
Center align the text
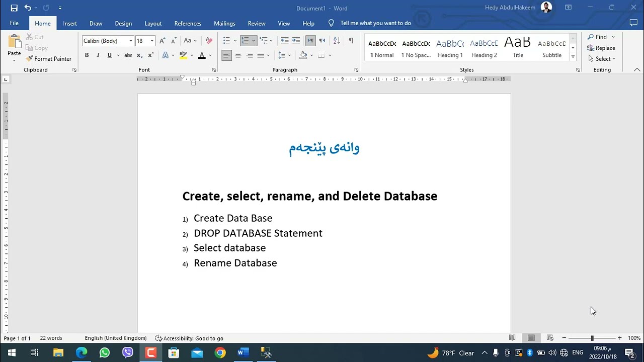click(238, 55)
